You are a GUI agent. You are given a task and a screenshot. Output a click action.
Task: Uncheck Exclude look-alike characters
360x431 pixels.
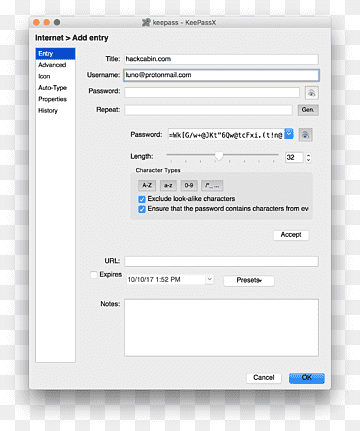coord(142,199)
